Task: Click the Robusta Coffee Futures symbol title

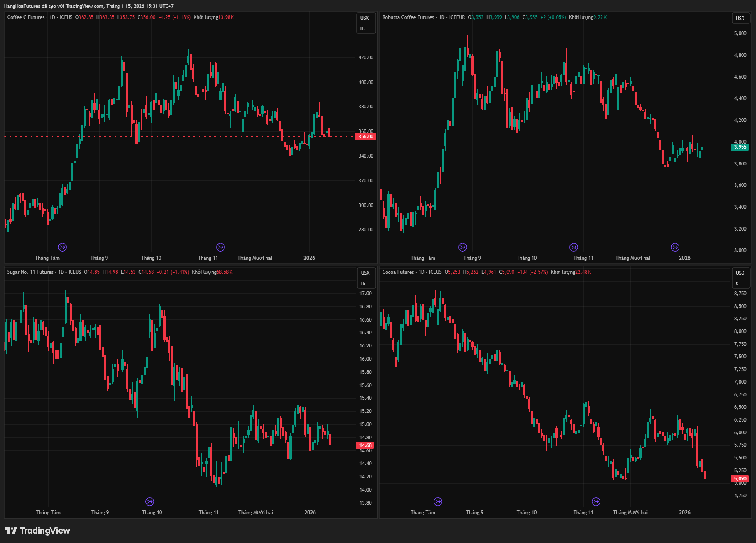Action: point(408,17)
